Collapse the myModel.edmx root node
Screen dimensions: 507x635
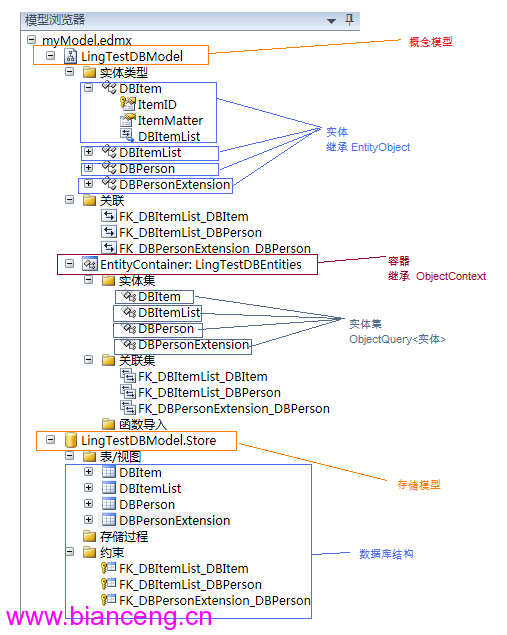[32, 40]
